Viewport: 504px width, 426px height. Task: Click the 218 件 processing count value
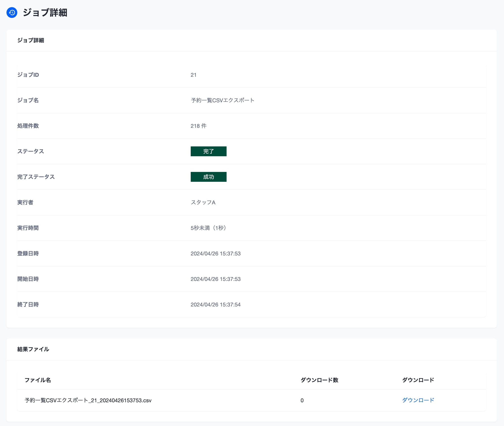pyautogui.click(x=199, y=126)
